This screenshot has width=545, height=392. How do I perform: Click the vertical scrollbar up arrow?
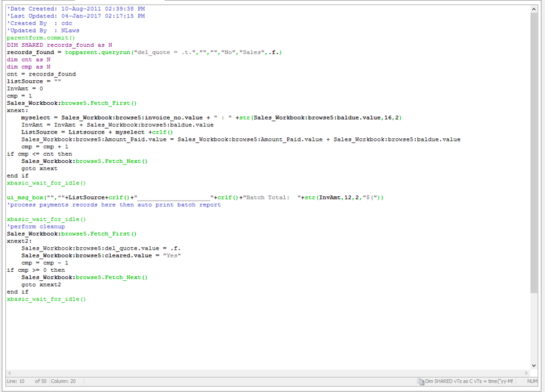pyautogui.click(x=534, y=9)
